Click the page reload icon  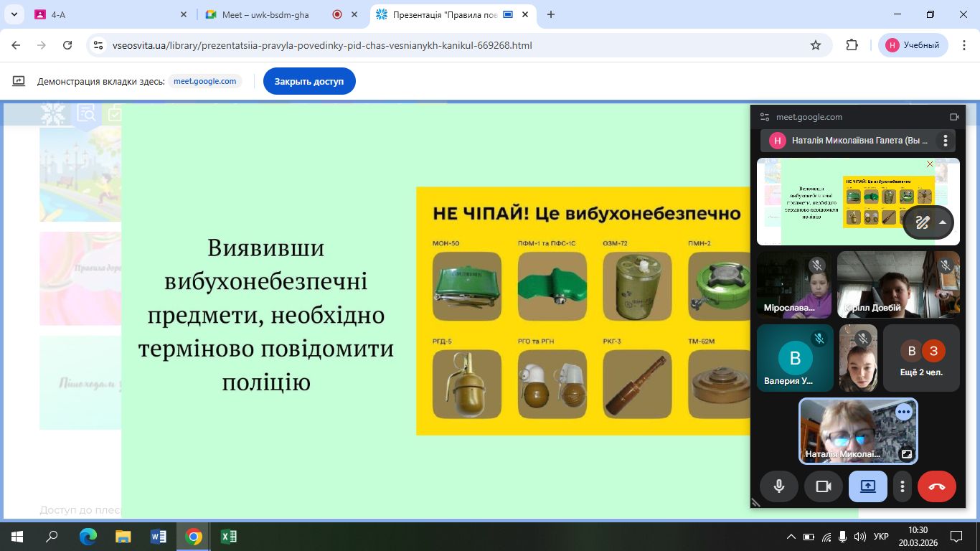click(x=67, y=45)
